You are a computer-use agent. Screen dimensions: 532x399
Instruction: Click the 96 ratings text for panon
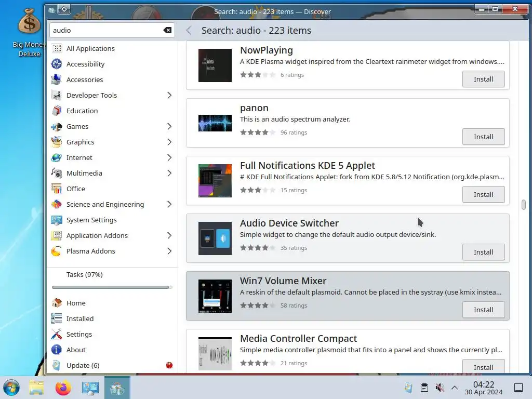pyautogui.click(x=294, y=132)
